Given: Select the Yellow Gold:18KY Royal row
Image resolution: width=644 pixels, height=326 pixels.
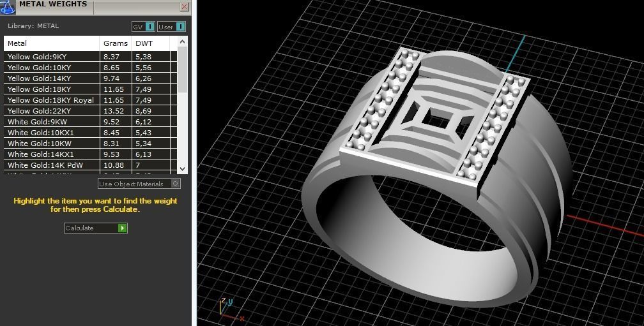Looking at the screenshot, I should [91, 100].
